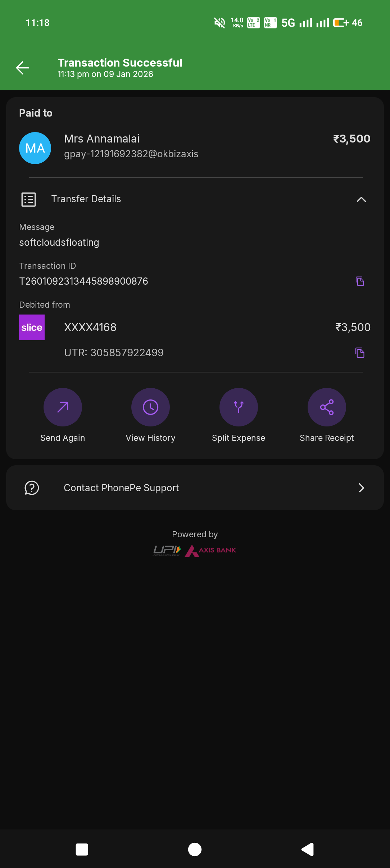Tap the Send Again arrow icon
Screen dimensions: 390x868
click(x=63, y=407)
